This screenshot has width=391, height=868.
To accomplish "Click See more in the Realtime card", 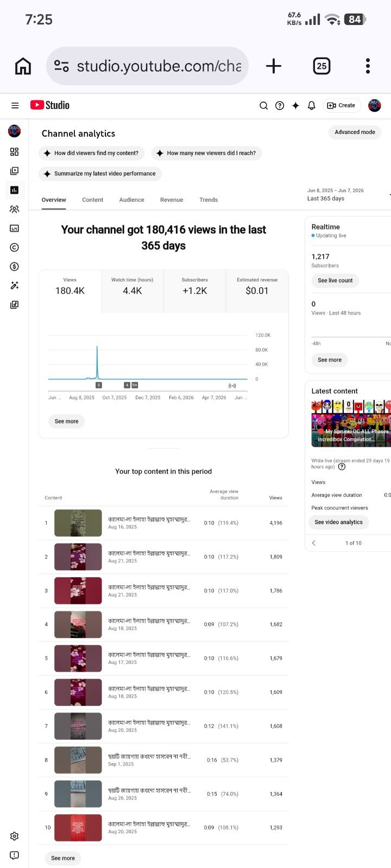I will 330,360.
